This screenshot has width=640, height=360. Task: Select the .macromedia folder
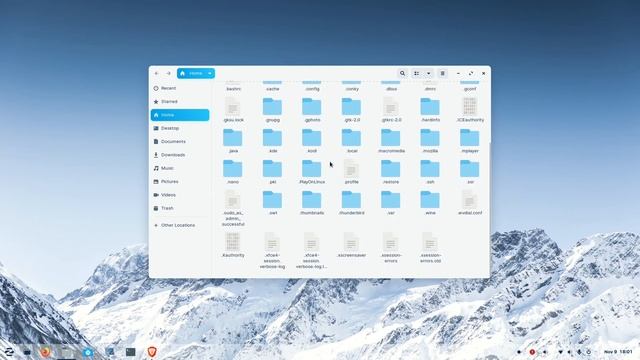coord(391,138)
